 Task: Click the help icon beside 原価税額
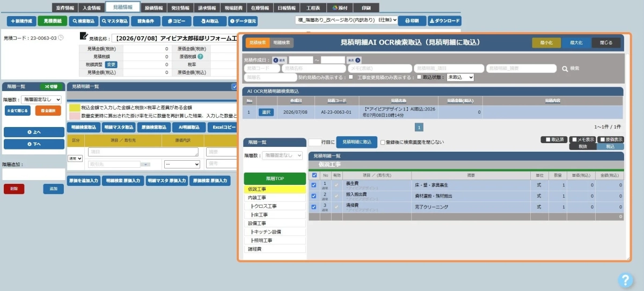[200, 56]
